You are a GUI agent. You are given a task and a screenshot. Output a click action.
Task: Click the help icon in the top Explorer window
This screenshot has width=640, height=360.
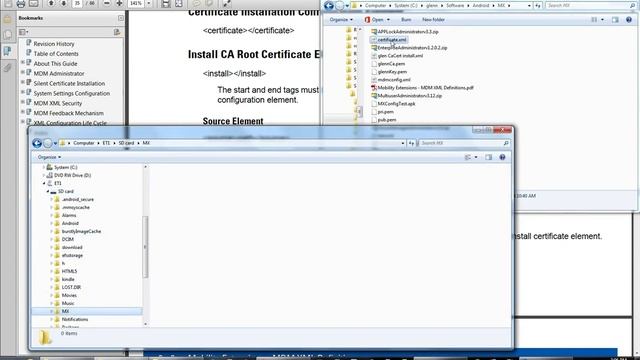click(x=629, y=20)
